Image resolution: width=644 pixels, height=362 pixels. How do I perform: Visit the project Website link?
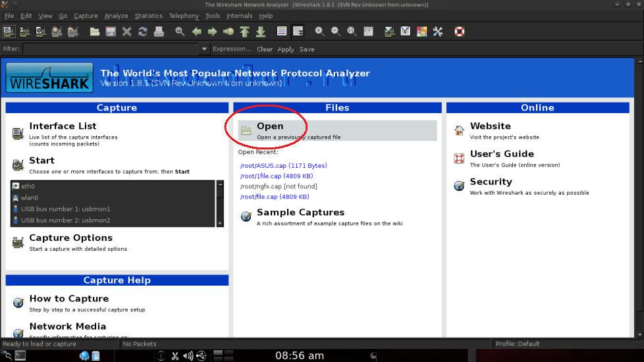[491, 126]
